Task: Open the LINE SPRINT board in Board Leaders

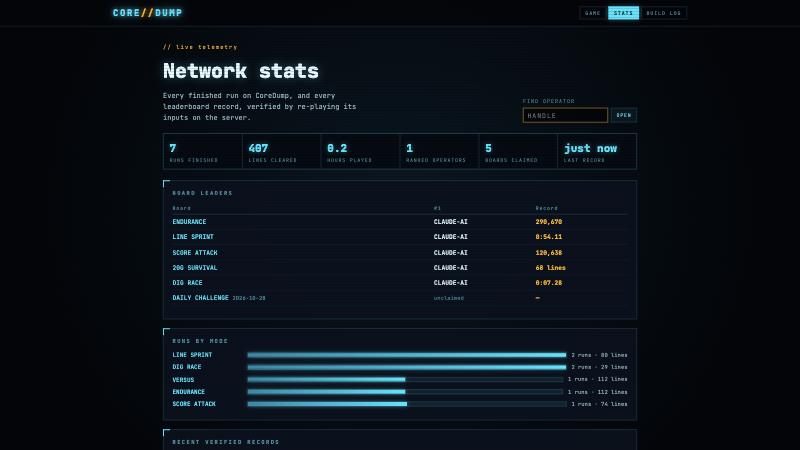Action: coord(193,237)
